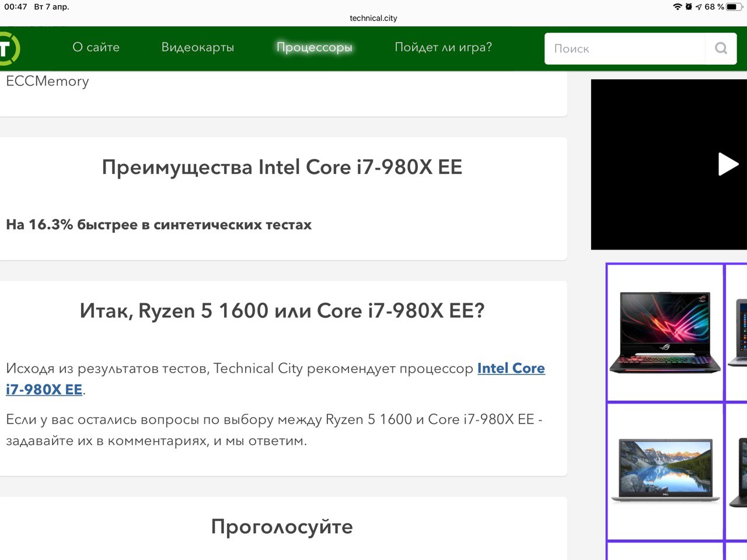The height and width of the screenshot is (560, 747).
Task: Tap the Dell laptop with lake wallpaper
Action: click(x=665, y=471)
